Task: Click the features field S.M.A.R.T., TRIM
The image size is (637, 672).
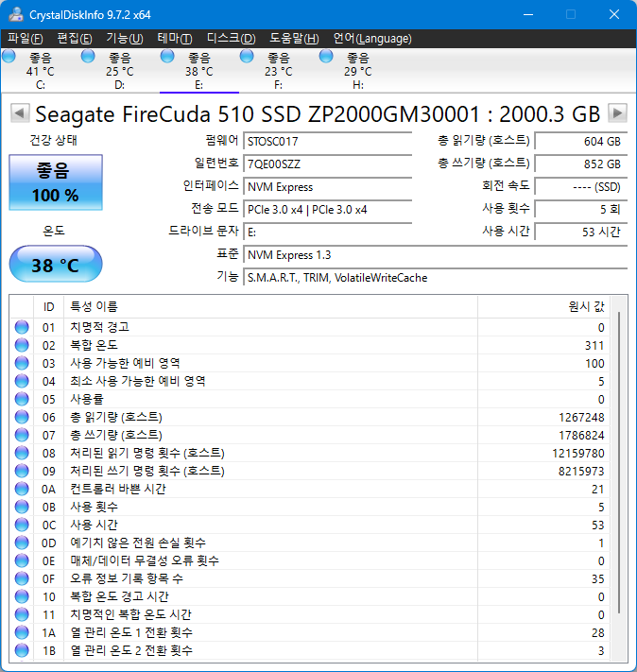Action: tap(435, 278)
